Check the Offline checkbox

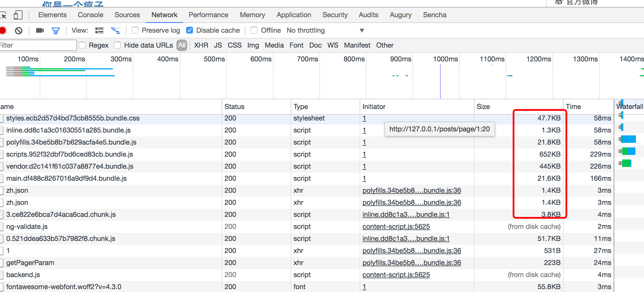[x=254, y=30]
